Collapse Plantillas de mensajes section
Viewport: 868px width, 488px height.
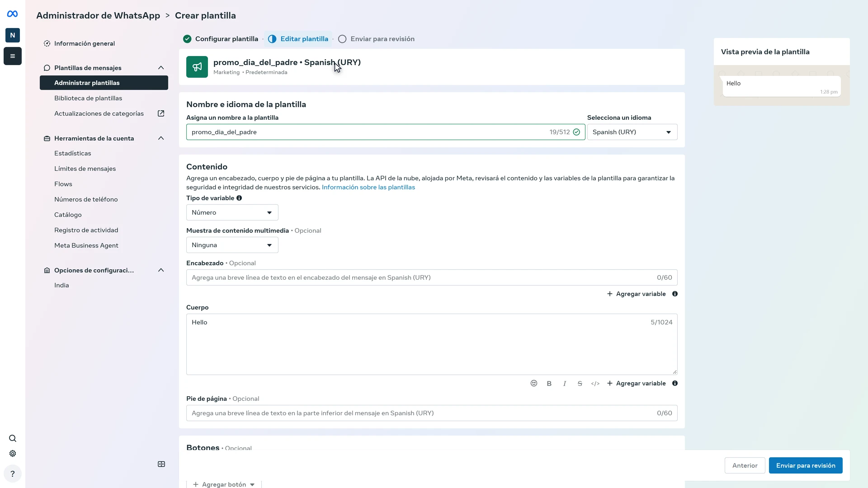pyautogui.click(x=161, y=68)
